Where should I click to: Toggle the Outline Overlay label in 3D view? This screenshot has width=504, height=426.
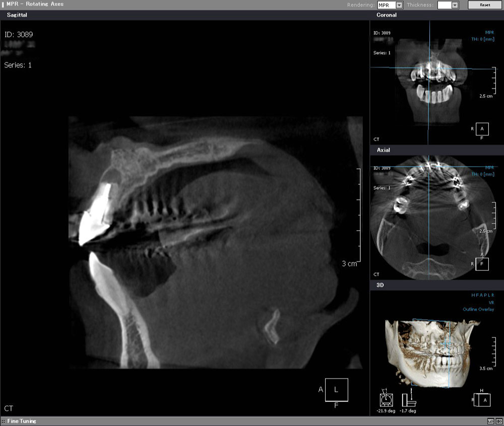tap(478, 310)
